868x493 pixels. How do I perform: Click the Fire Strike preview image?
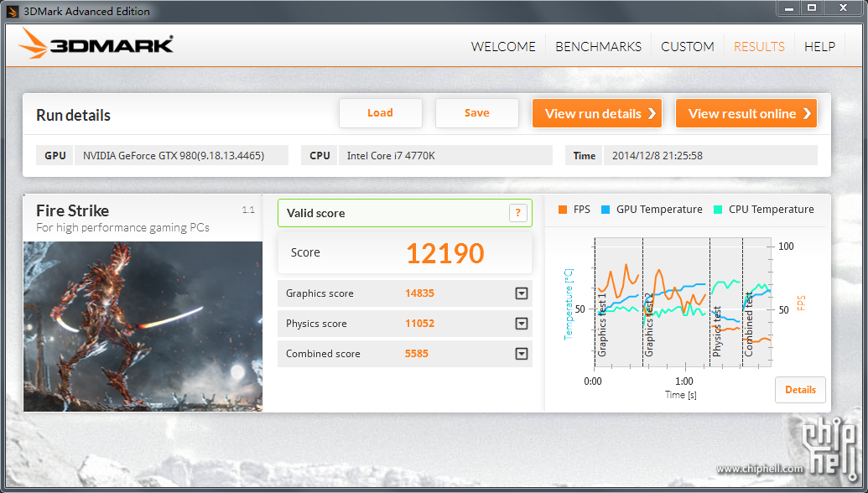pyautogui.click(x=143, y=326)
